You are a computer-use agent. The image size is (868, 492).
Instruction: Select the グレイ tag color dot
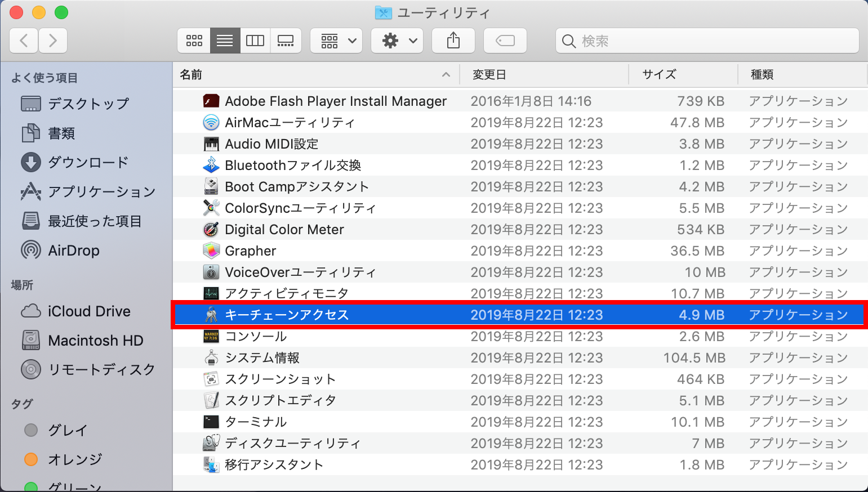tap(31, 430)
